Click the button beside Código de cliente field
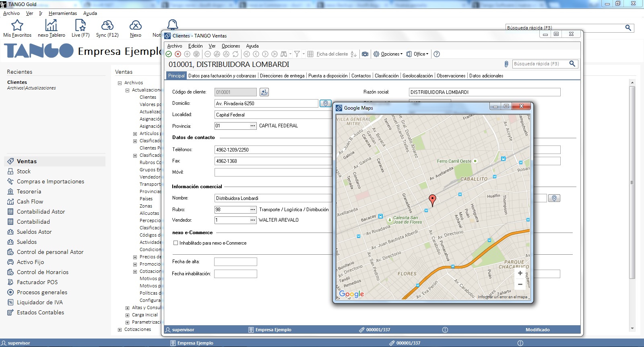The height and width of the screenshot is (347, 644). (264, 92)
